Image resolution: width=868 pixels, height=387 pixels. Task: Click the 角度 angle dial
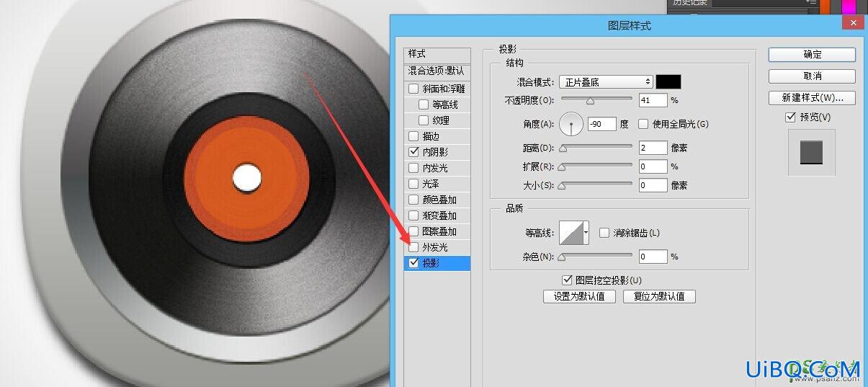tap(571, 125)
